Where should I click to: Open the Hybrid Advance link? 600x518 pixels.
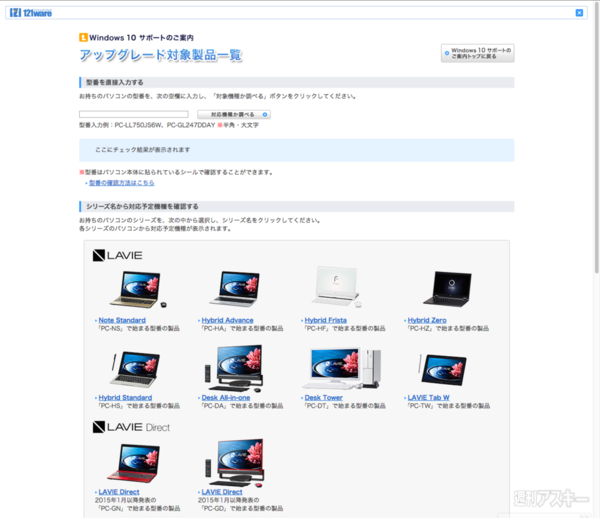(x=227, y=320)
